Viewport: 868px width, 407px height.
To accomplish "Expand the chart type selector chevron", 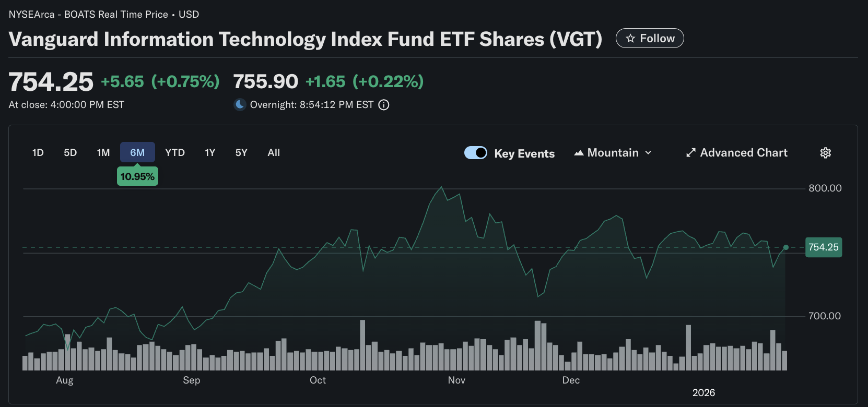I will [x=648, y=152].
